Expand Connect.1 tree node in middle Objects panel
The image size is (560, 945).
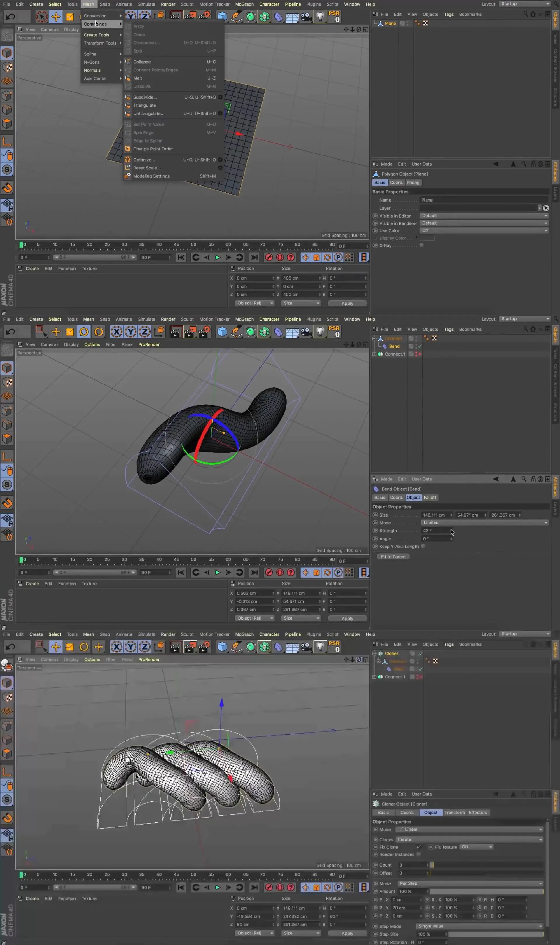pyautogui.click(x=374, y=354)
